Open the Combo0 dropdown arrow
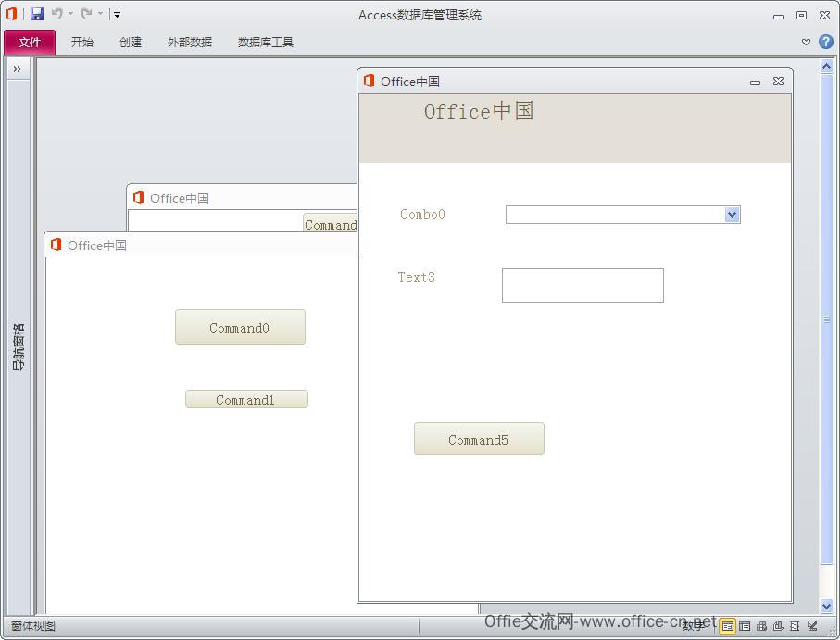 pos(733,215)
